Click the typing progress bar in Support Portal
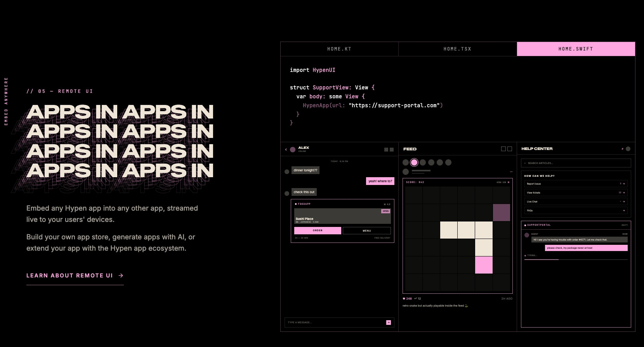Viewport: 644px width, 347px height. (576, 260)
